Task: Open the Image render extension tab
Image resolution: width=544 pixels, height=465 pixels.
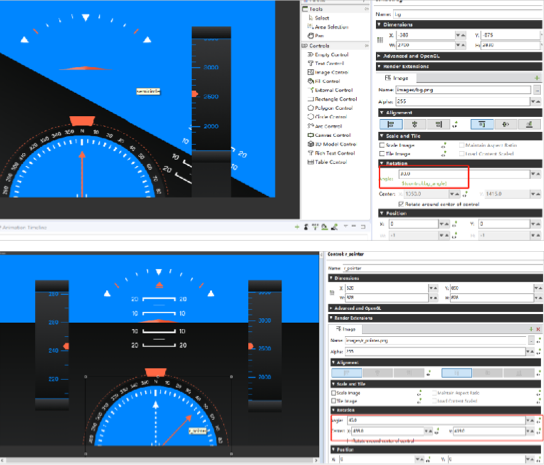Action: coord(397,78)
